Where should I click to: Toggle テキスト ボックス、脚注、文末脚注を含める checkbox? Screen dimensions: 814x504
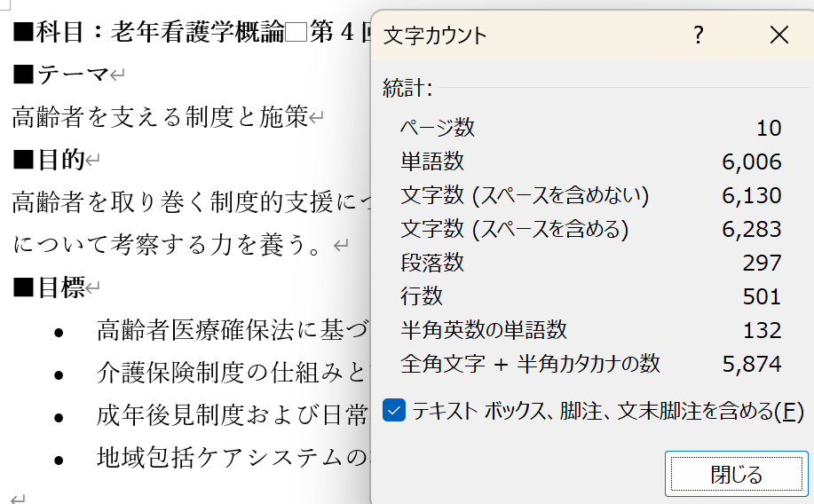(395, 411)
